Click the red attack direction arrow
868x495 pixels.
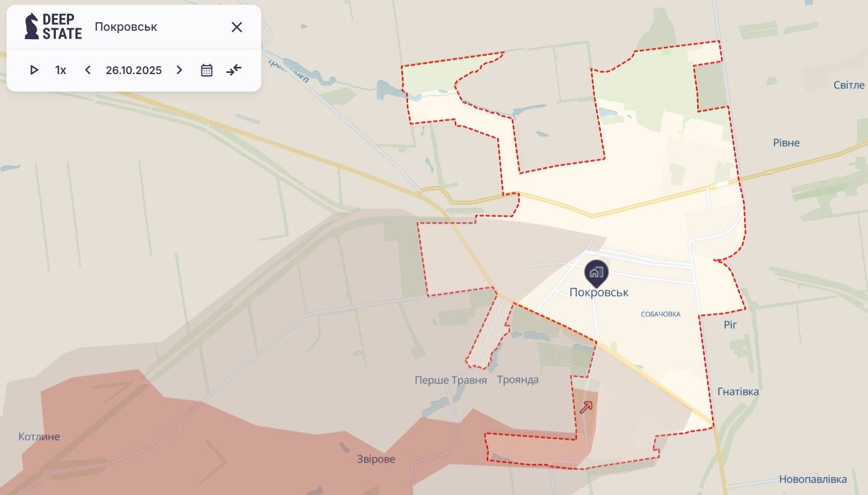click(x=586, y=407)
